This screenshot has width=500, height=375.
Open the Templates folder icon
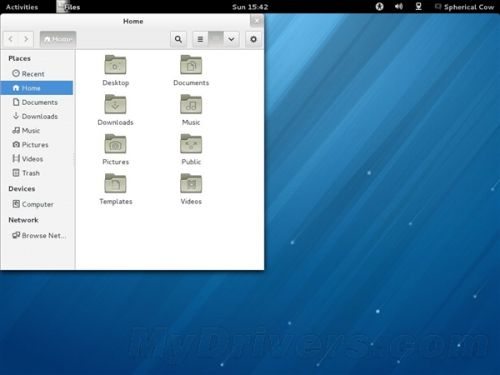[x=115, y=183]
